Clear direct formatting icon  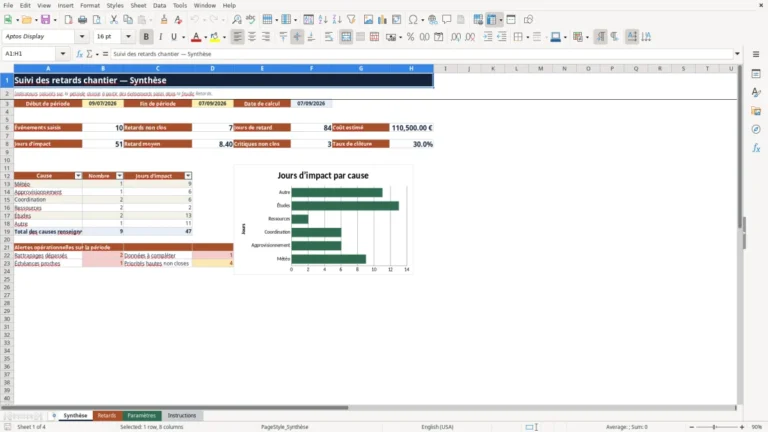[x=178, y=20]
